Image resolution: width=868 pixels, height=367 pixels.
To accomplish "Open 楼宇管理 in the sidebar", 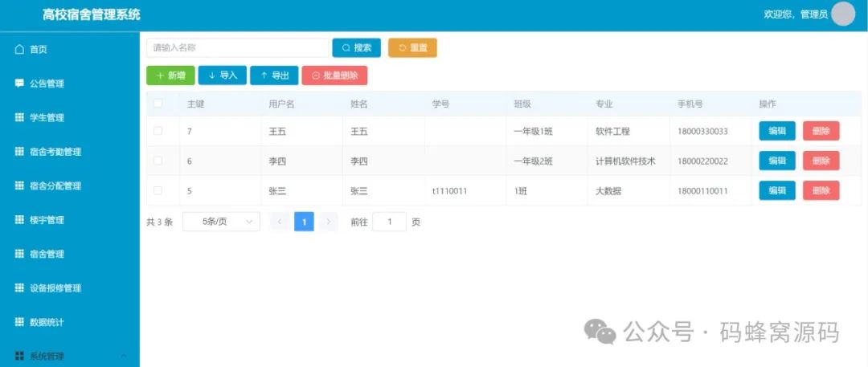I will coord(70,220).
